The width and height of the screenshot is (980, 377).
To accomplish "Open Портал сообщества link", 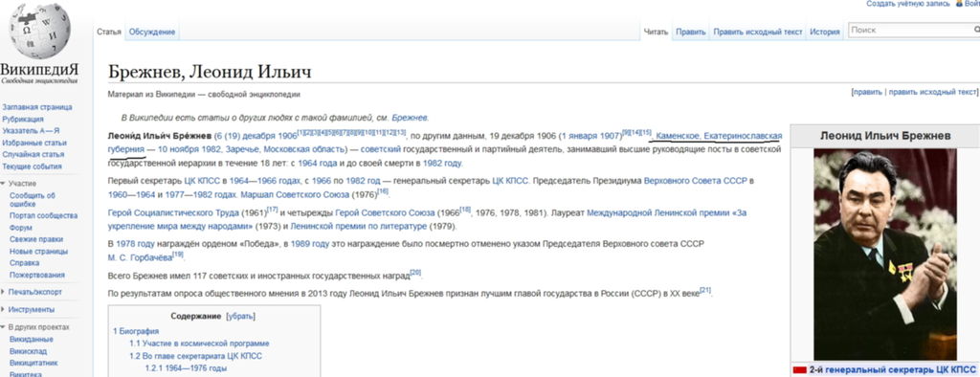I will [x=44, y=215].
